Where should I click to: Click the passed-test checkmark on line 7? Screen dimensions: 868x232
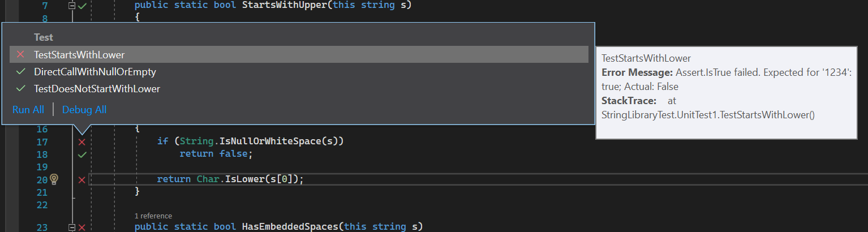[83, 6]
